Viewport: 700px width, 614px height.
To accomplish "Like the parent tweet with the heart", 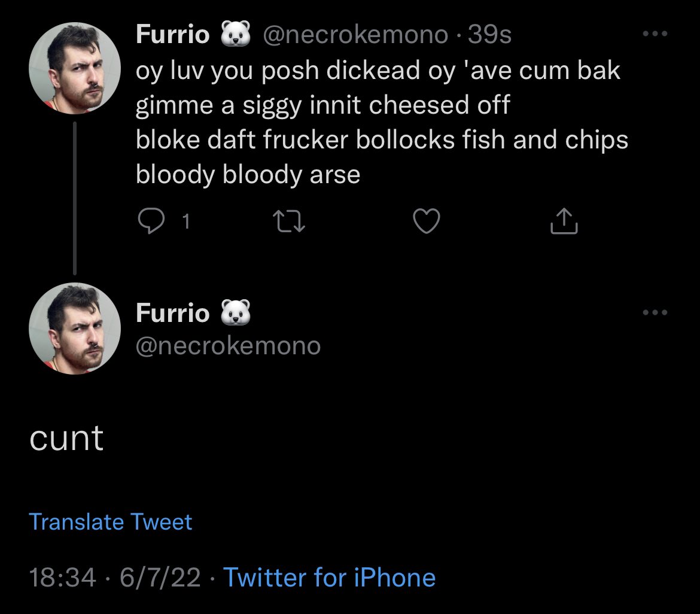I will click(427, 222).
